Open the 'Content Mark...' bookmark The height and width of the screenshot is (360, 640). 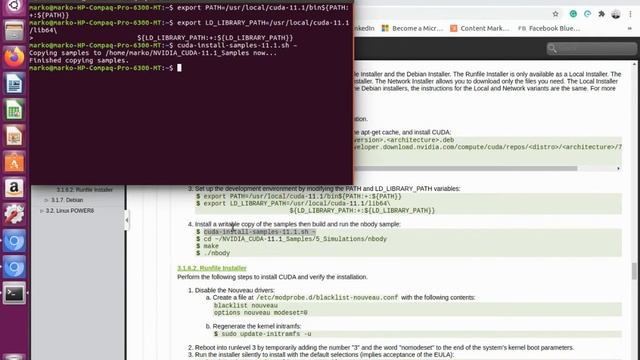click(480, 28)
